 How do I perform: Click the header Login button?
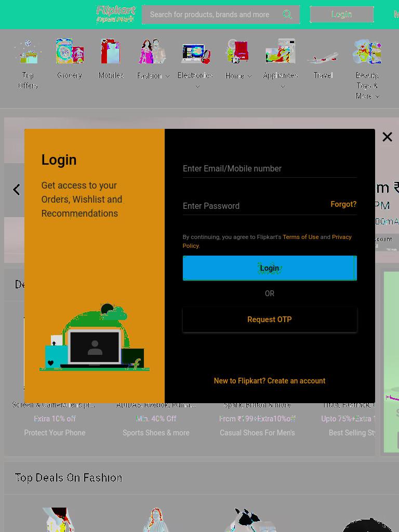click(342, 14)
